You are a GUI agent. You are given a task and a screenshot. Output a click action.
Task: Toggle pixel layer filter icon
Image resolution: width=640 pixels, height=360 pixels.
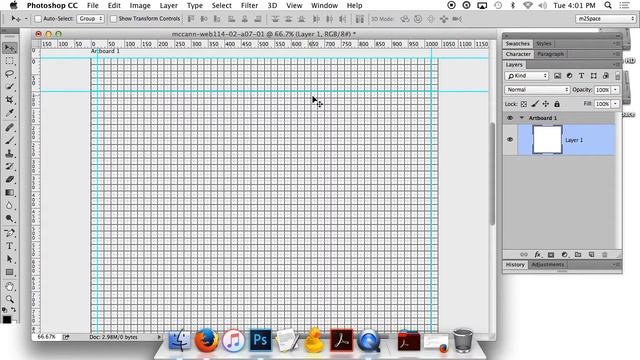point(557,76)
